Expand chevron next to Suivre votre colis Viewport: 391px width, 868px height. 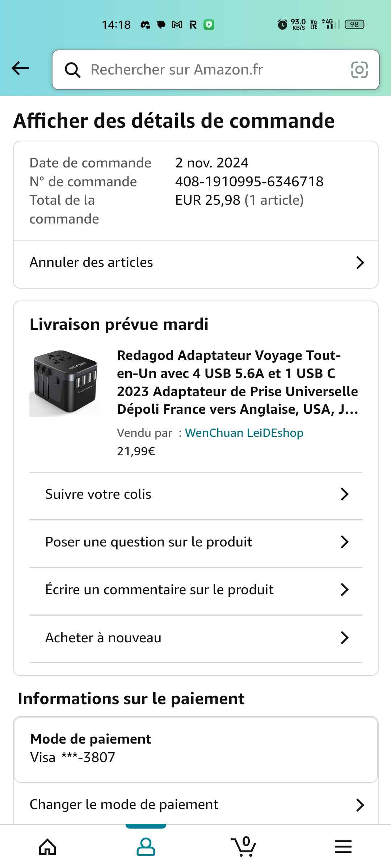(x=344, y=494)
